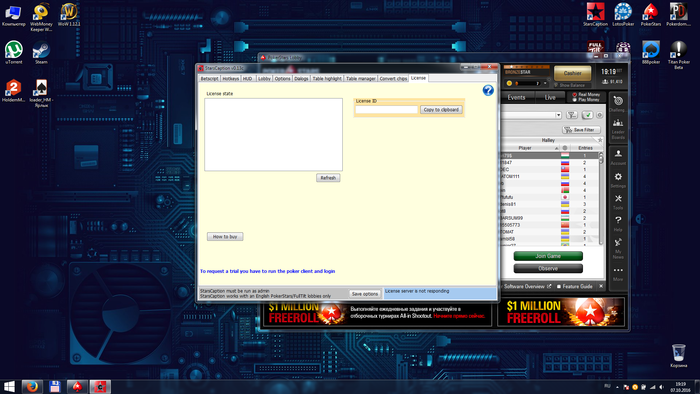Click the right $1 MILLION FREEROLL banner

tap(561, 311)
